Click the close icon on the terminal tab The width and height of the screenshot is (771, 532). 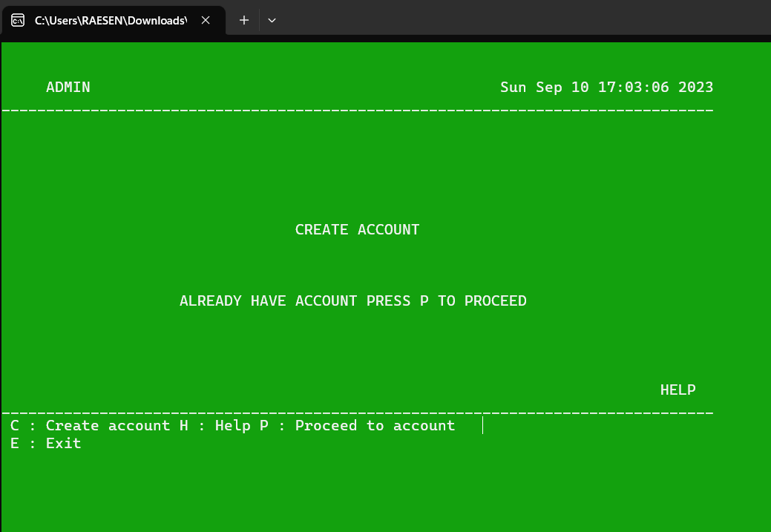[x=206, y=20]
